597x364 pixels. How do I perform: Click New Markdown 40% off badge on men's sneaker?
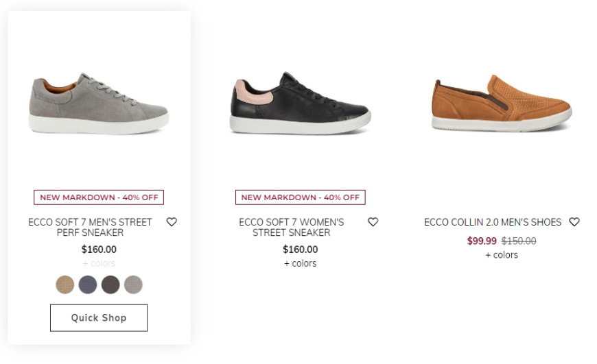coord(99,197)
